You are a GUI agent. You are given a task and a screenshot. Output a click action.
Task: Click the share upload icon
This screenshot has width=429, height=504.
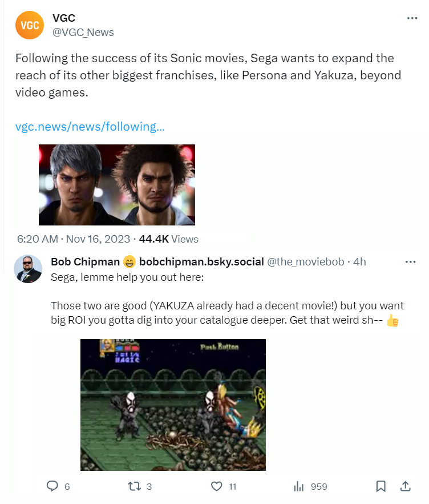point(406,486)
